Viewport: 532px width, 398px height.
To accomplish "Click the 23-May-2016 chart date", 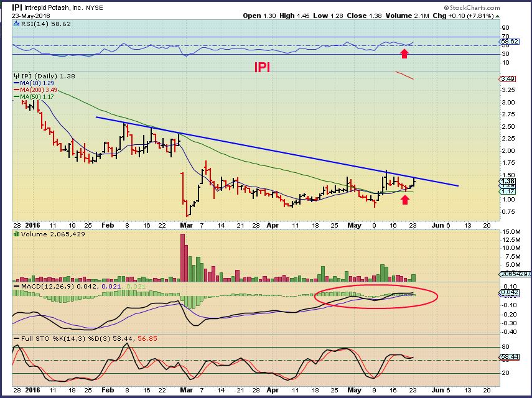I will point(31,16).
